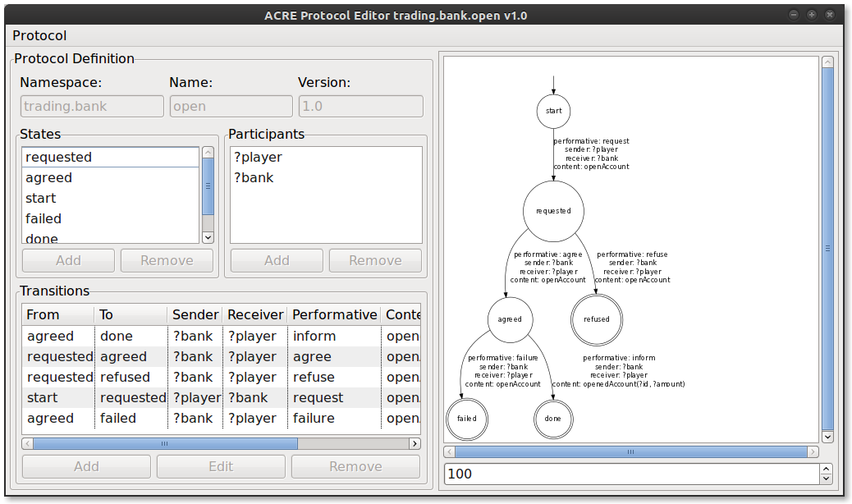
Task: Click Add button under Transitions
Action: pyautogui.click(x=86, y=467)
